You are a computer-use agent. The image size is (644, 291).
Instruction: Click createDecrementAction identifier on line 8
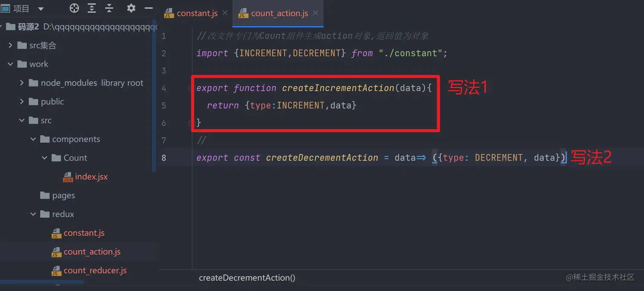(x=322, y=158)
